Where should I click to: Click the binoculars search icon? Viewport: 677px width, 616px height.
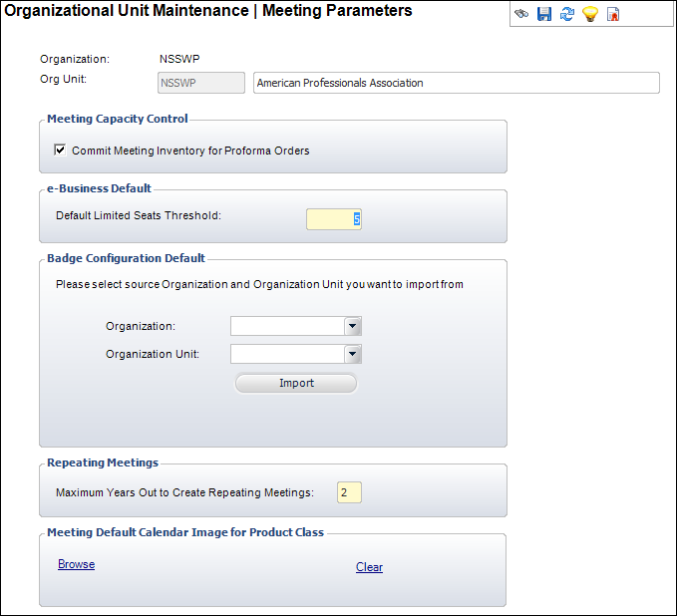(521, 14)
